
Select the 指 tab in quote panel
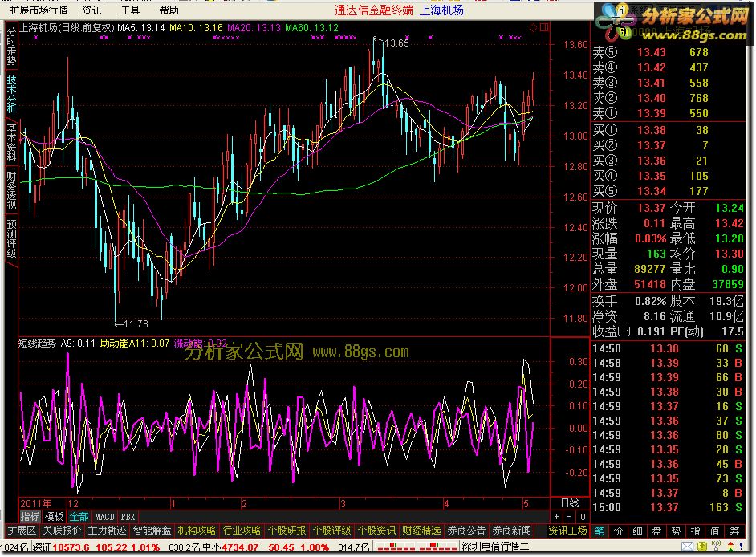coord(695,531)
